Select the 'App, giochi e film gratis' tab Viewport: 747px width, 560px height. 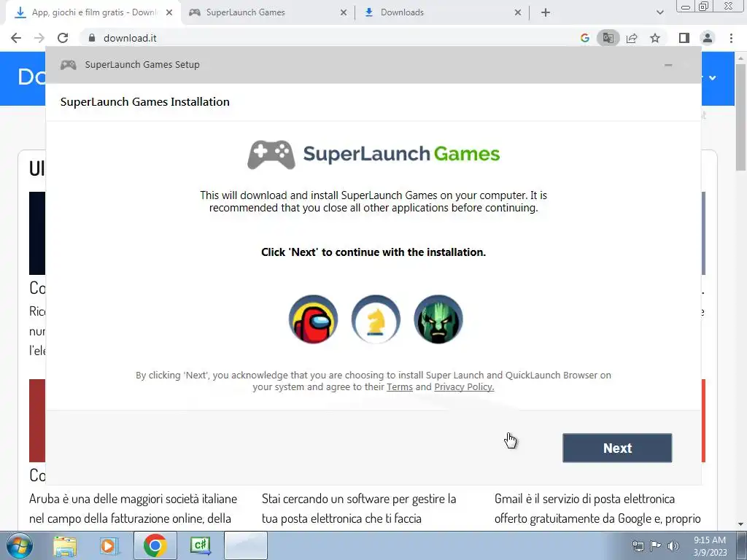coord(93,12)
